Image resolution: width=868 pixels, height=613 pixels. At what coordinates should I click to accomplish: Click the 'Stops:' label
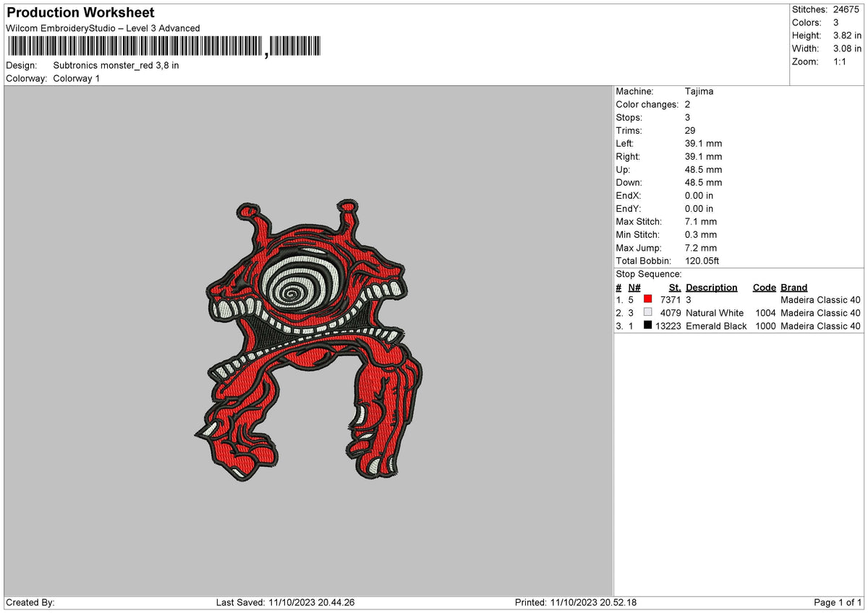(629, 117)
